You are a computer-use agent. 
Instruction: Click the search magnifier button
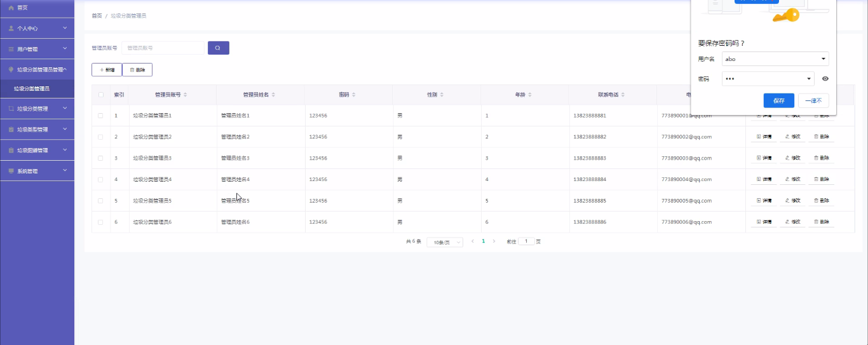tap(218, 48)
